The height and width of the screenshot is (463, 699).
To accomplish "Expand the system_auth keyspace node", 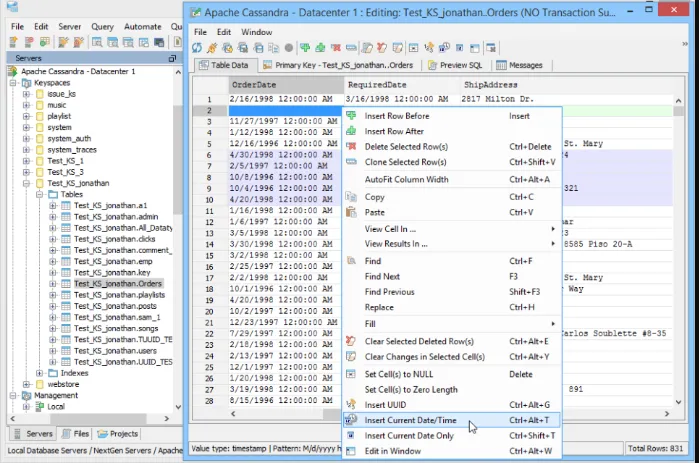I will click(26, 139).
